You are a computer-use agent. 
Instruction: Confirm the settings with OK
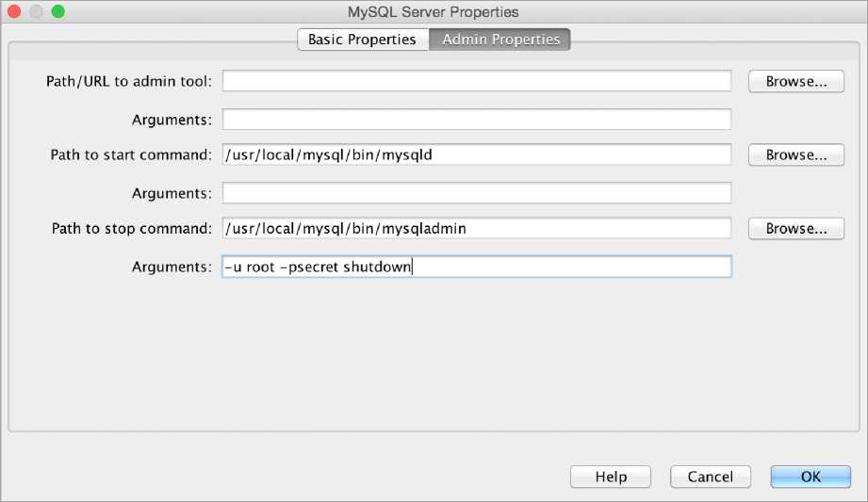[x=811, y=477]
